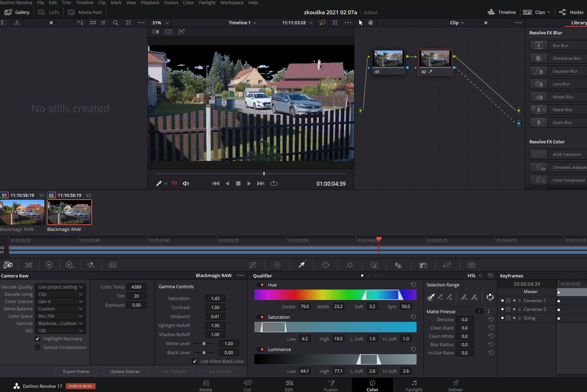The image size is (587, 392).
Task: Select the hand pan tool in node editor
Action: pos(370,23)
